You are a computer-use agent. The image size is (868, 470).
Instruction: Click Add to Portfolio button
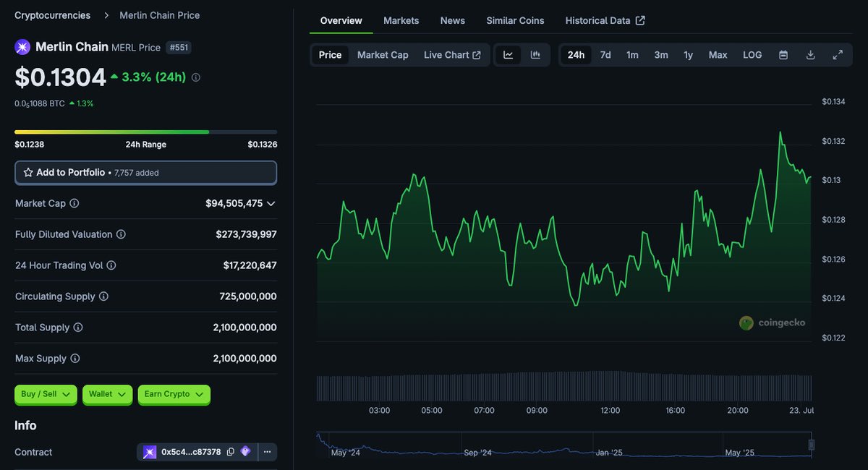coord(145,173)
